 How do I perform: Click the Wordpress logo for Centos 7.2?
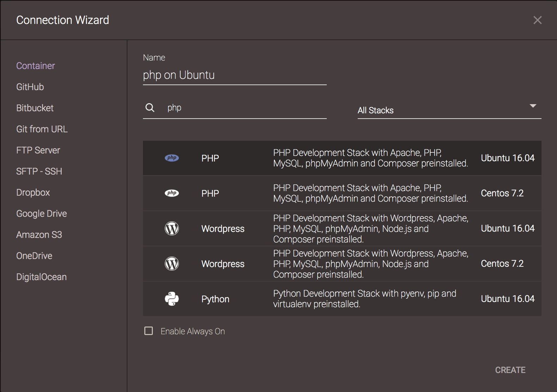pyautogui.click(x=172, y=264)
